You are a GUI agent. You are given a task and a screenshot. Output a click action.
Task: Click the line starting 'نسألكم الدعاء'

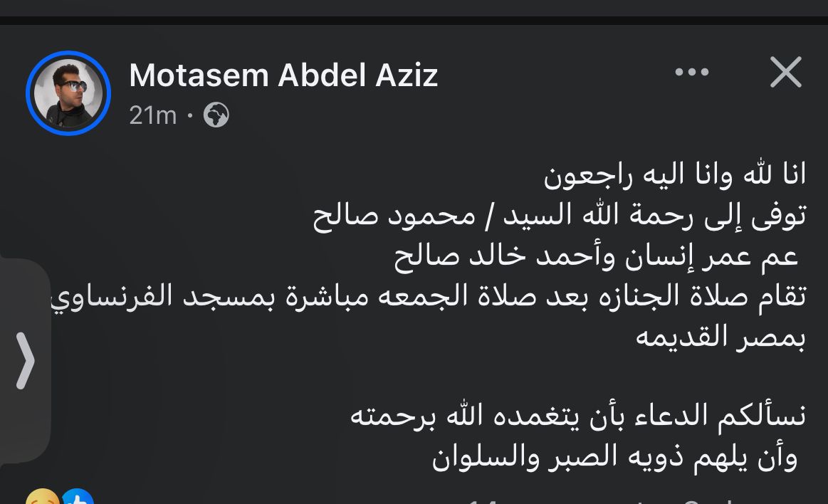pos(578,416)
